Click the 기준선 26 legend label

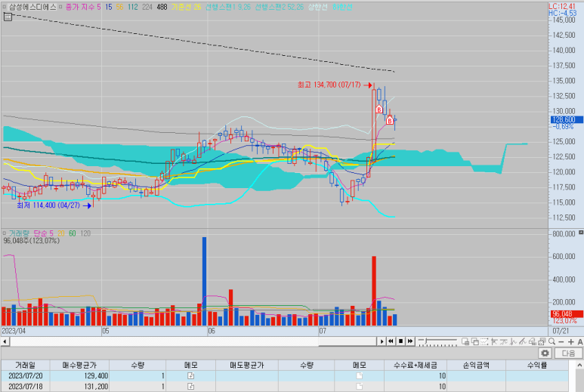tap(186, 7)
